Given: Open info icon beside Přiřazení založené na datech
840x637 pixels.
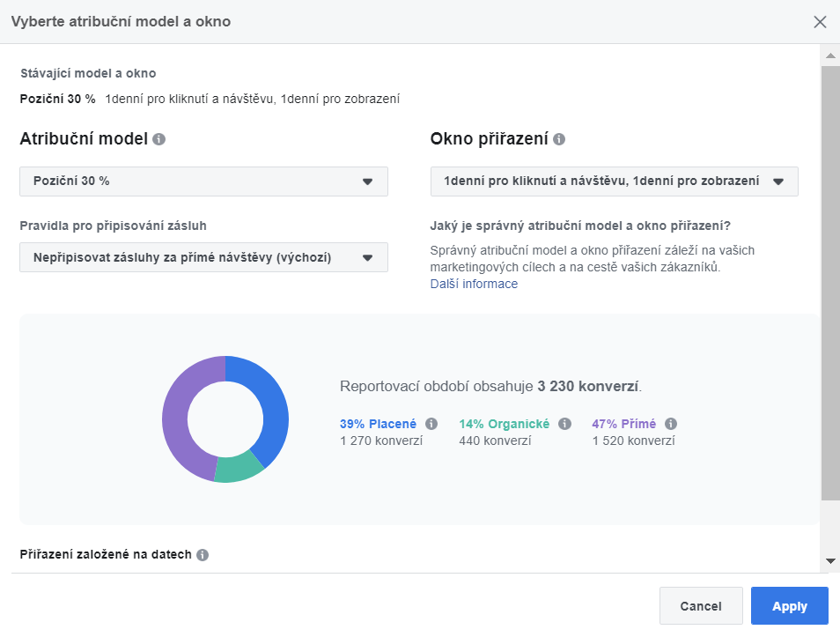Looking at the screenshot, I should tap(203, 555).
